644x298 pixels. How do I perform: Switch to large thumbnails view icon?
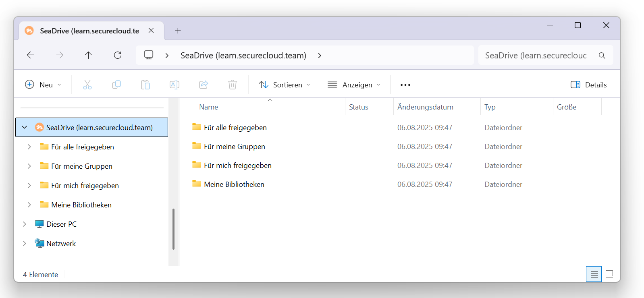click(609, 274)
